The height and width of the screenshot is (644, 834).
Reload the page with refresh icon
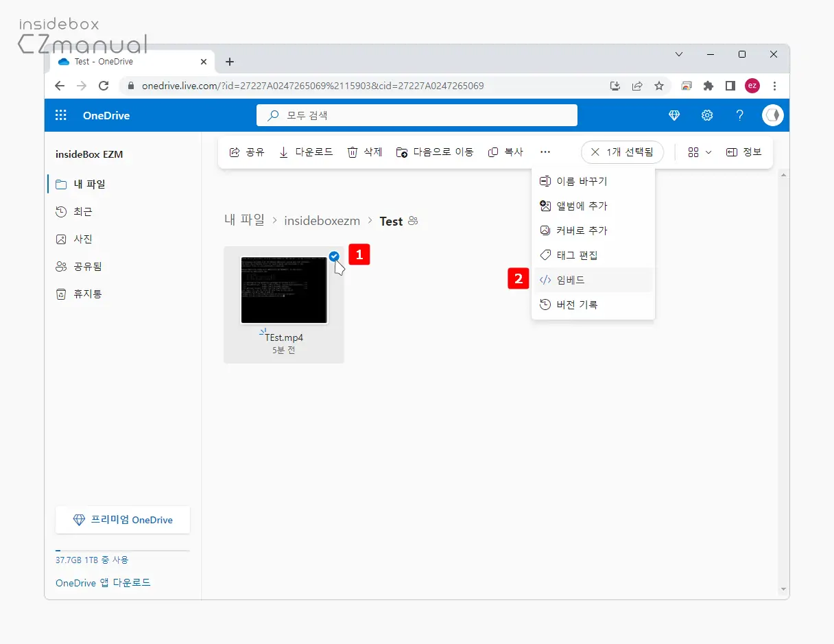[x=104, y=86]
